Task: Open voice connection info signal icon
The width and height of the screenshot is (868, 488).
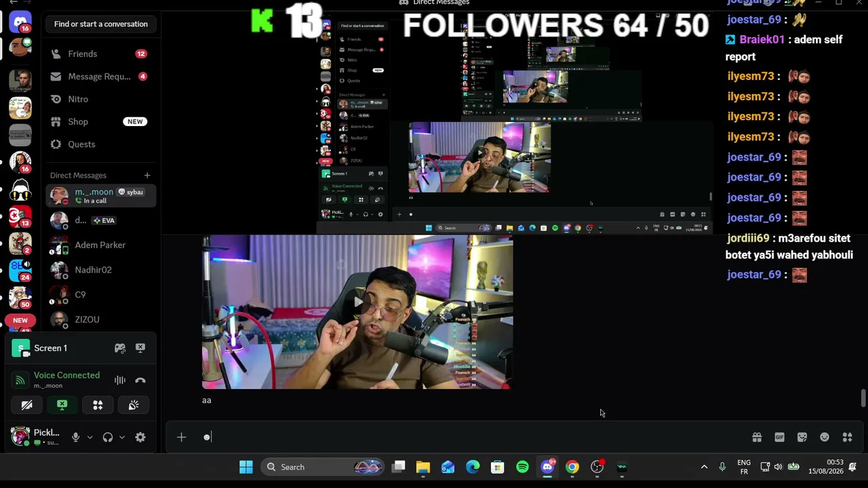Action: tap(20, 380)
